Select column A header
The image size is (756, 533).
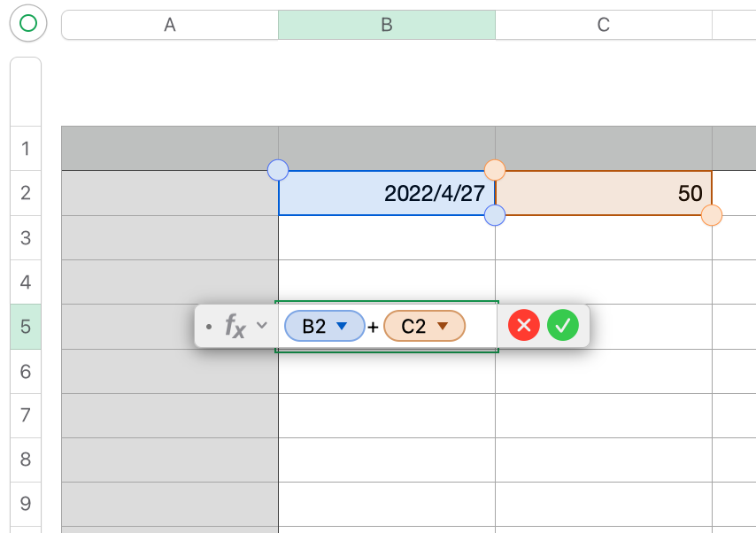(x=170, y=25)
